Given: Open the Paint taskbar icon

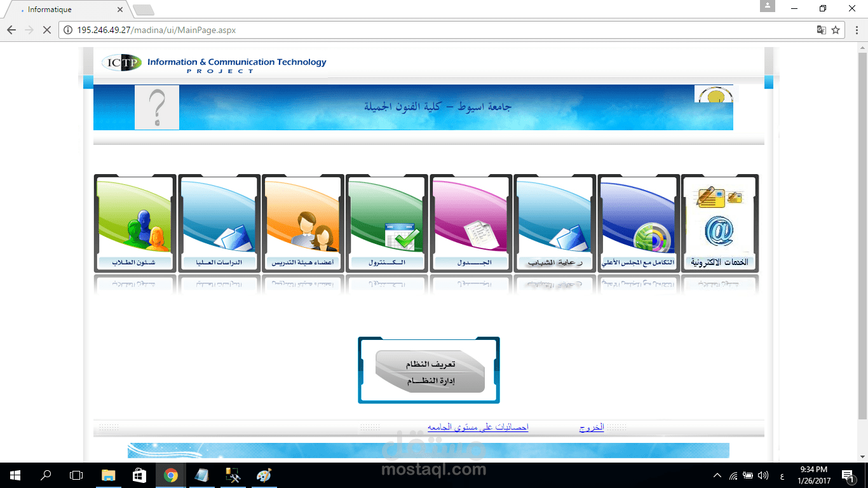Looking at the screenshot, I should 263,475.
